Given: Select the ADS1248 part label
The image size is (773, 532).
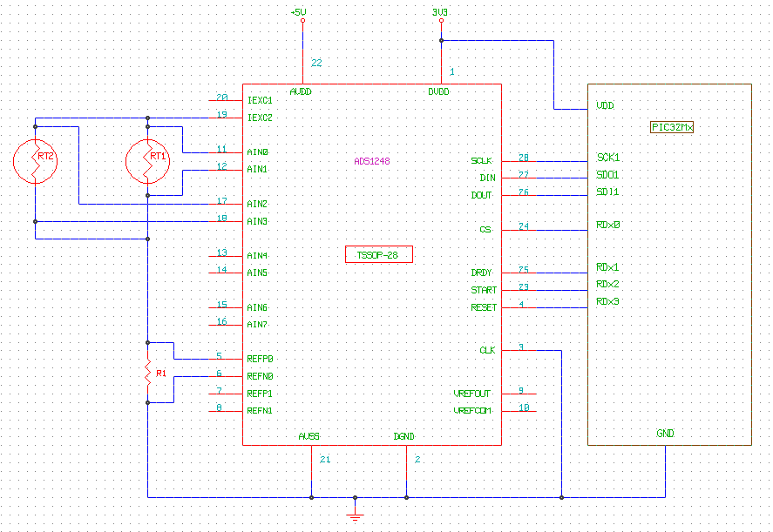Looking at the screenshot, I should point(372,161).
